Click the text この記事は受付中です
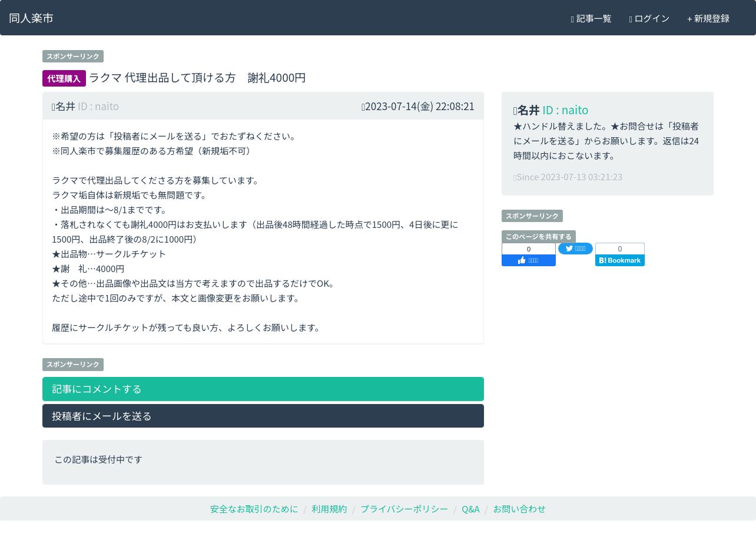This screenshot has width=756, height=533. click(x=98, y=459)
